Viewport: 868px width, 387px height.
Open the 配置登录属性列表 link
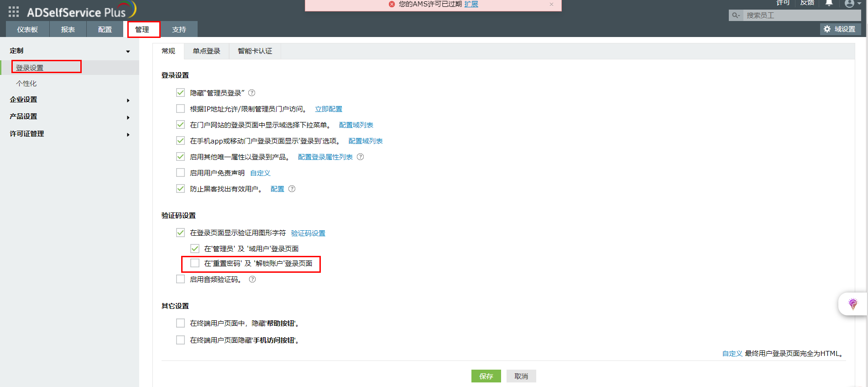[x=325, y=157]
